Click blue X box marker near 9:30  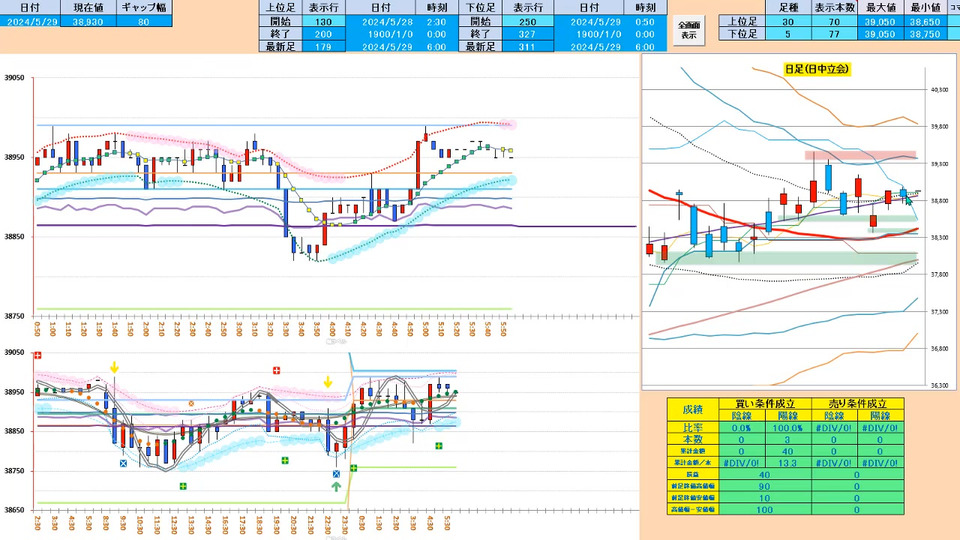(x=123, y=463)
